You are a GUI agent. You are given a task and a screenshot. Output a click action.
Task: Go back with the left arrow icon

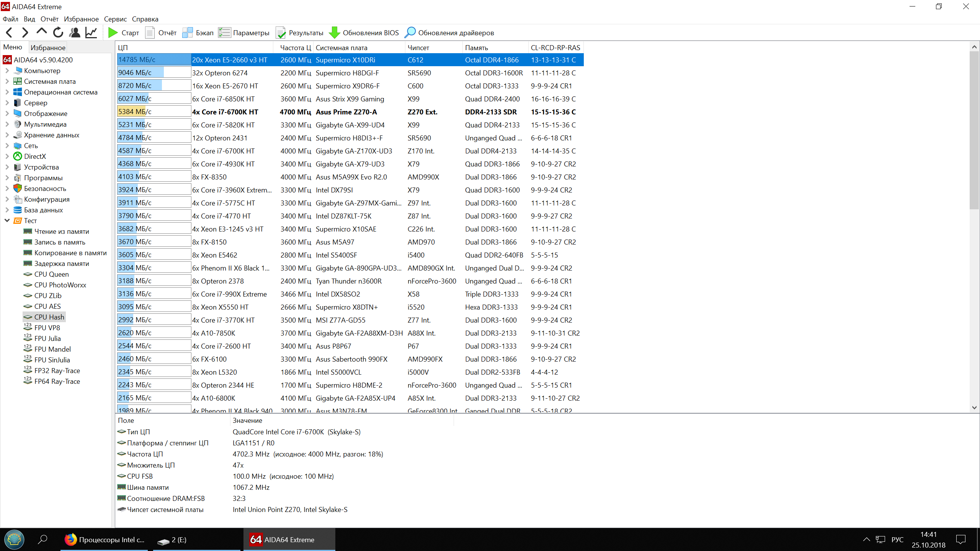coord(10,33)
